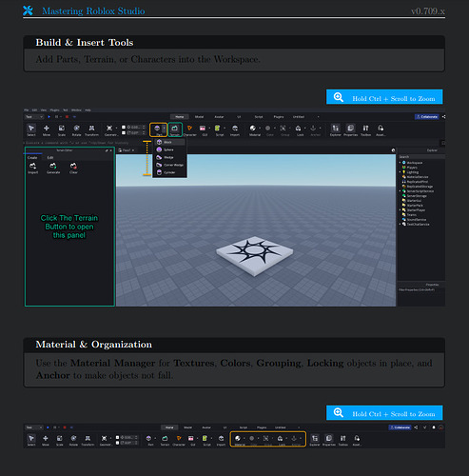The width and height of the screenshot is (469, 476).
Task: Click the Part icon highlighted in orange
Action: click(157, 129)
